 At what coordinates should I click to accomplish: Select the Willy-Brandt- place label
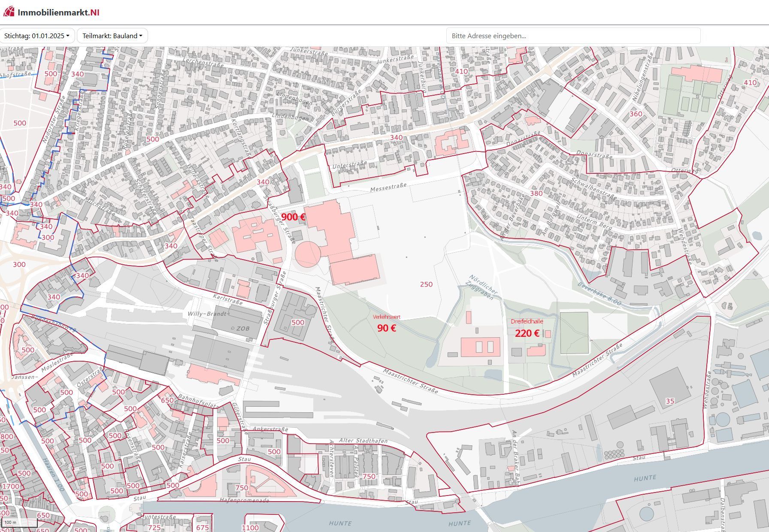pos(208,314)
